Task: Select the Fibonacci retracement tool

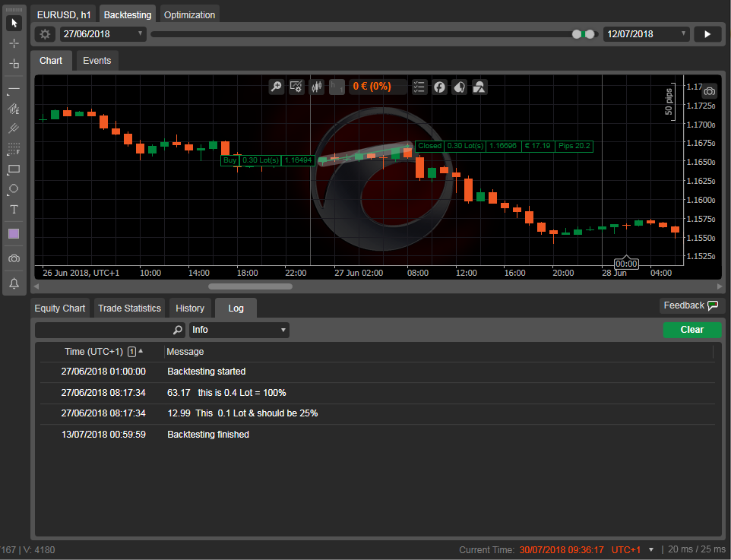Action: point(14,149)
